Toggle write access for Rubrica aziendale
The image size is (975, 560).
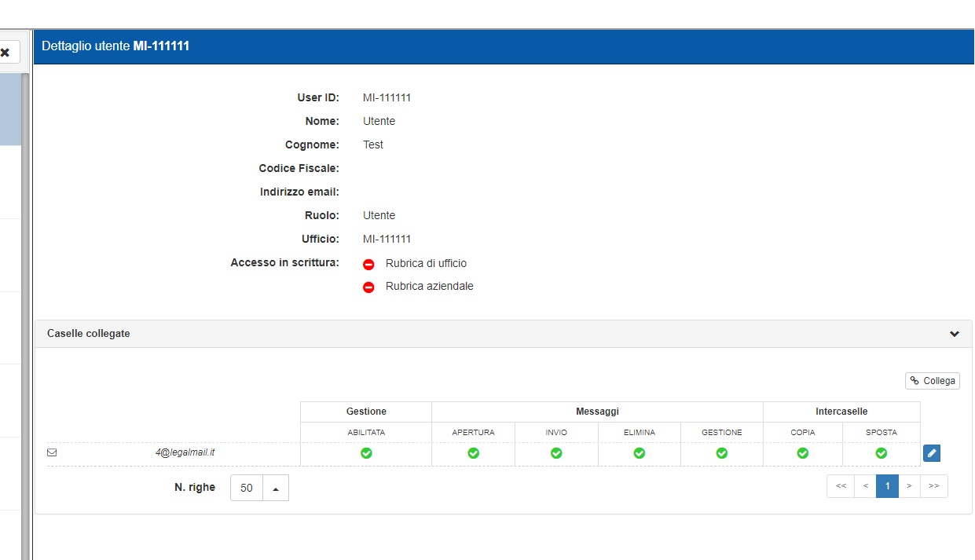point(368,287)
